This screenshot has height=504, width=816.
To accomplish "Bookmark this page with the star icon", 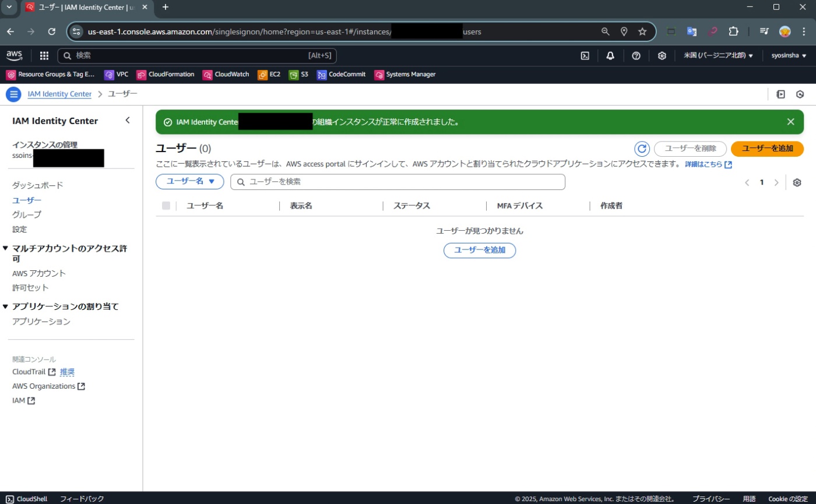I will click(642, 31).
